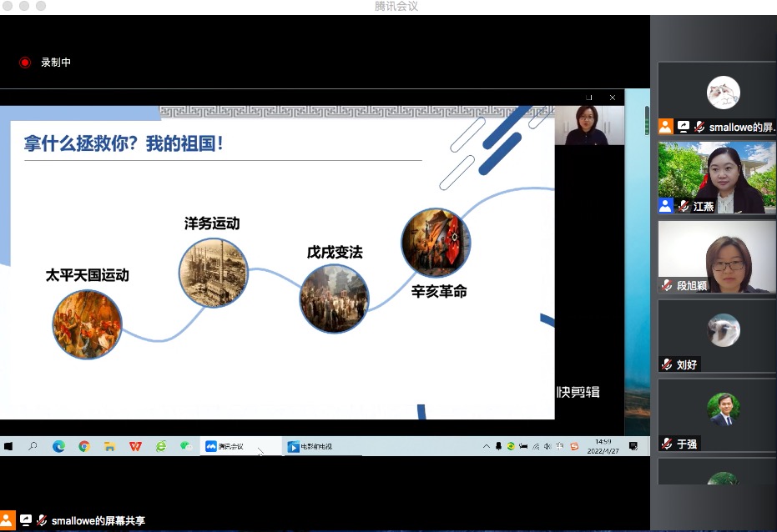Screen dimensions: 777x532
Task: Open the notification center in the system tray
Action: click(633, 446)
